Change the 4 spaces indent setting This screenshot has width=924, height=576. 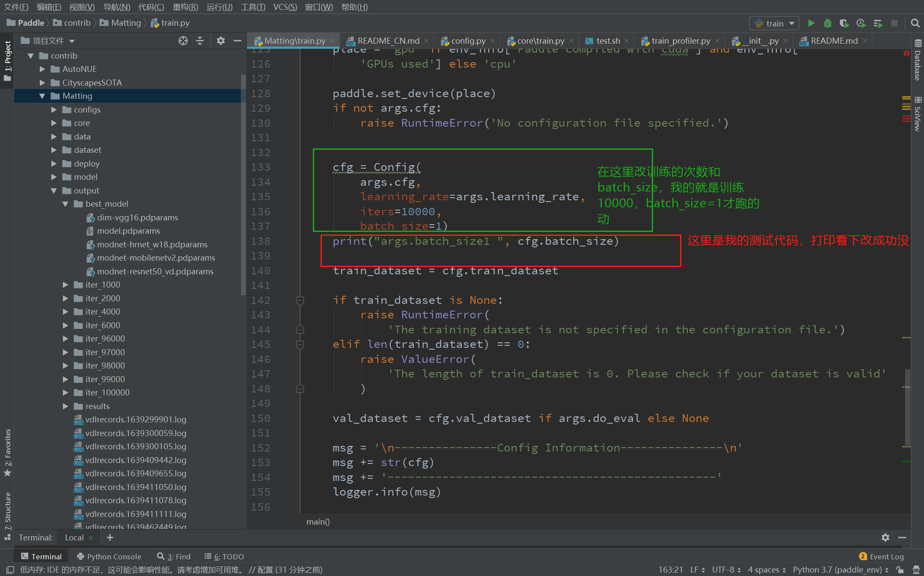(x=767, y=570)
